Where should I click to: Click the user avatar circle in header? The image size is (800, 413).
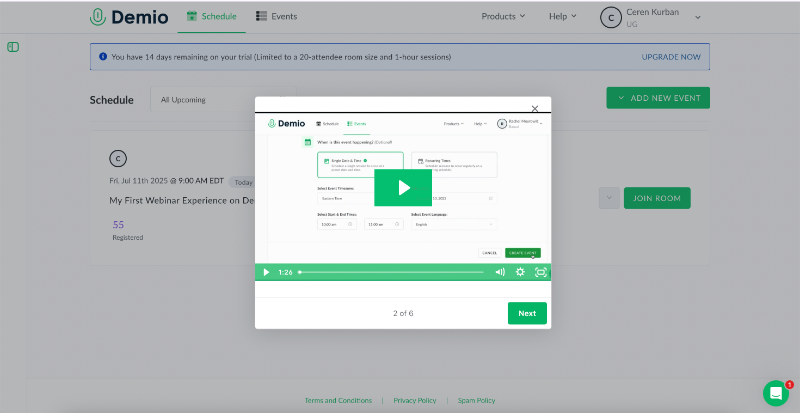tap(611, 17)
